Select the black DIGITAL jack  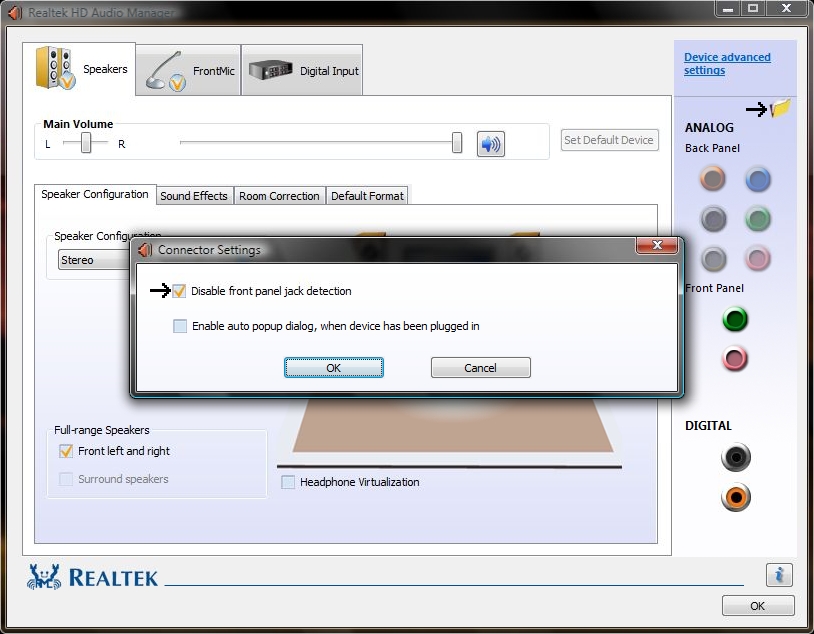pos(736,457)
